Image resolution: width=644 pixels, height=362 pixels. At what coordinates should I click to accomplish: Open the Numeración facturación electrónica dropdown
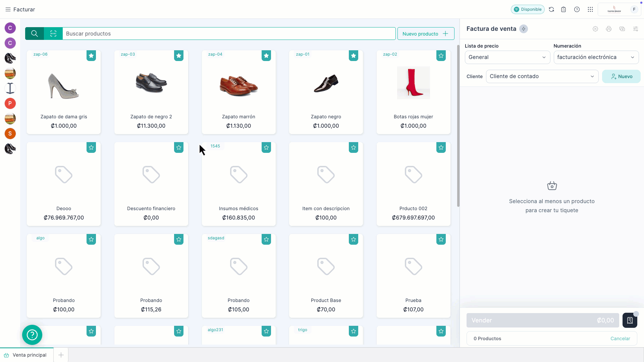(x=596, y=57)
